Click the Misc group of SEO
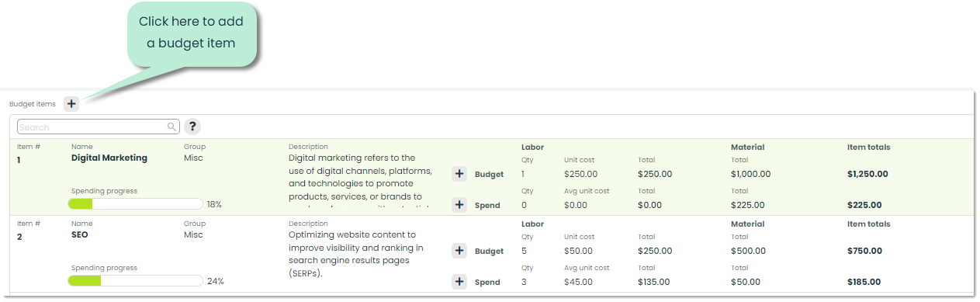Screen dimensions: 980x302 pyautogui.click(x=193, y=234)
